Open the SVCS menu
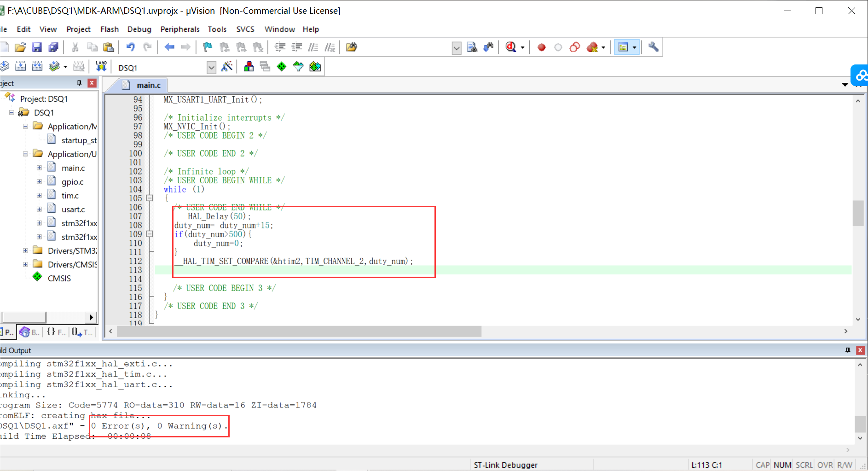This screenshot has width=868, height=471. click(245, 29)
